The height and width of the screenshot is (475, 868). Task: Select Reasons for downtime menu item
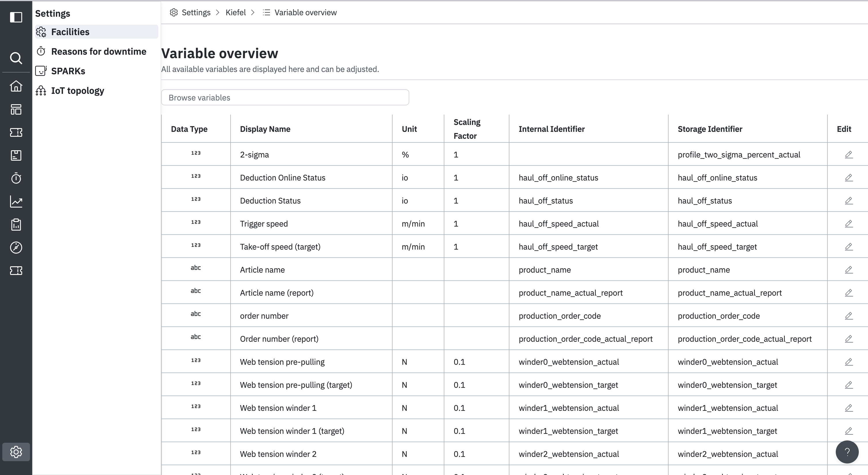pyautogui.click(x=98, y=52)
